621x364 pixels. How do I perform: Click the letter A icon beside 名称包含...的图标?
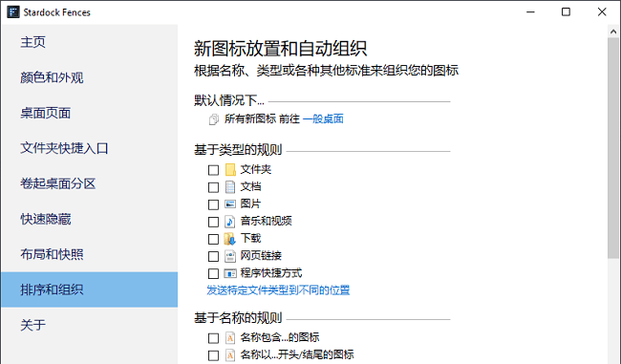pos(230,338)
